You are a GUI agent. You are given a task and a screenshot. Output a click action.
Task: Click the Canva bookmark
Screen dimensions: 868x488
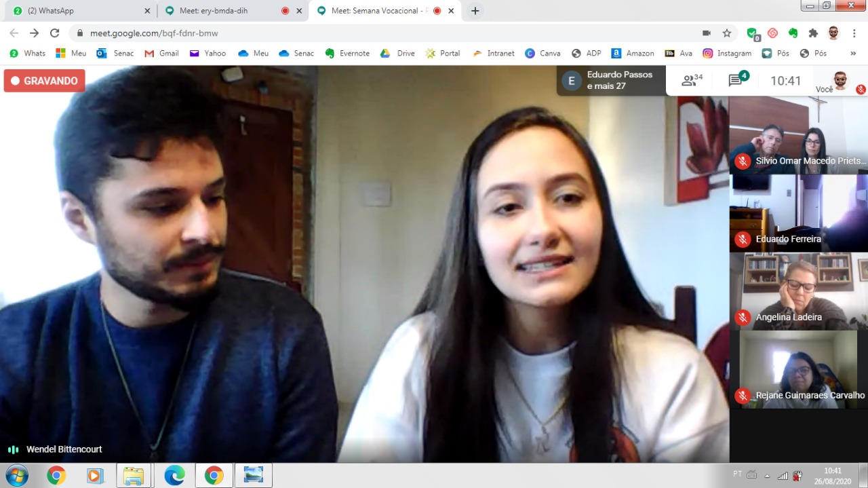pos(542,53)
